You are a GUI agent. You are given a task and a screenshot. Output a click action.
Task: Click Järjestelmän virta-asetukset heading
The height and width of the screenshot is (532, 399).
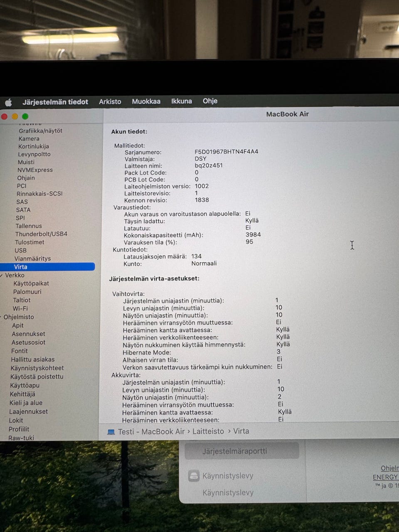[154, 278]
